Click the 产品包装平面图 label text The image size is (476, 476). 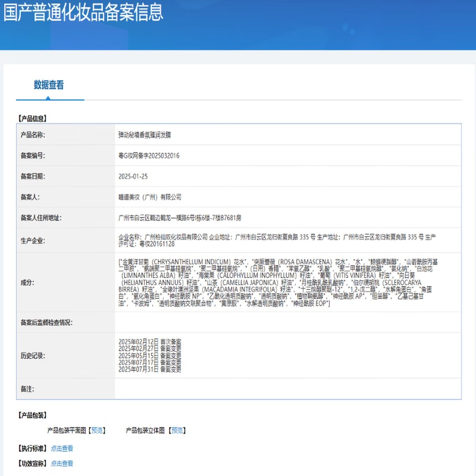67,430
